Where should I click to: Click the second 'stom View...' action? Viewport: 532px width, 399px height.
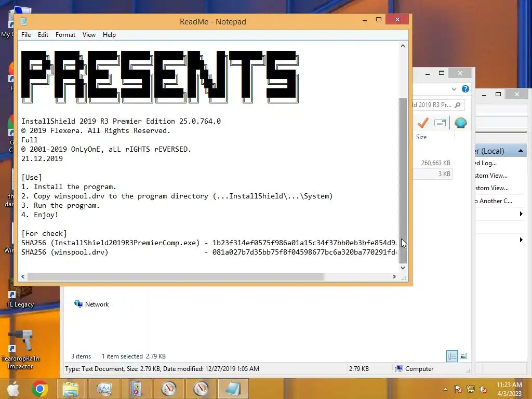click(491, 188)
